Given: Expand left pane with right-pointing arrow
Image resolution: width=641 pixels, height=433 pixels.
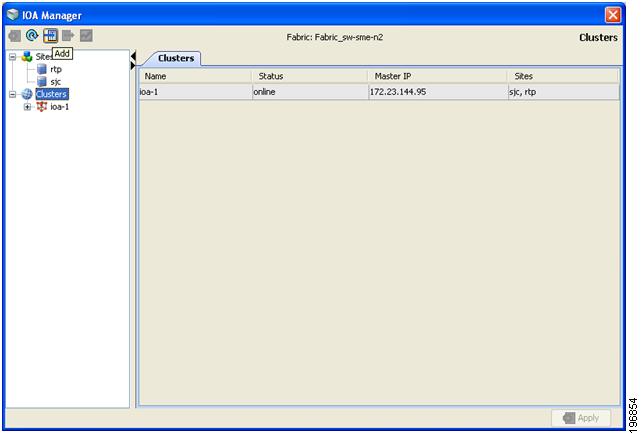Looking at the screenshot, I should coord(133,65).
